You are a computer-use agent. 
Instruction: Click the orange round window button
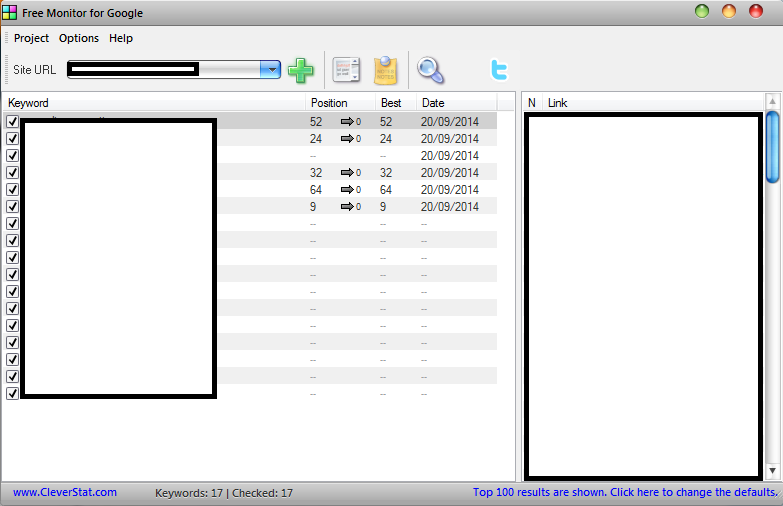(729, 11)
